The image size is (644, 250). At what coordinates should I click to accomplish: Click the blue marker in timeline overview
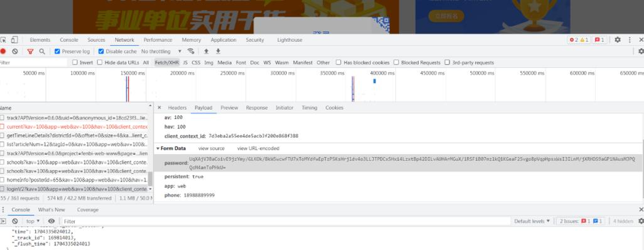pyautogui.click(x=374, y=81)
